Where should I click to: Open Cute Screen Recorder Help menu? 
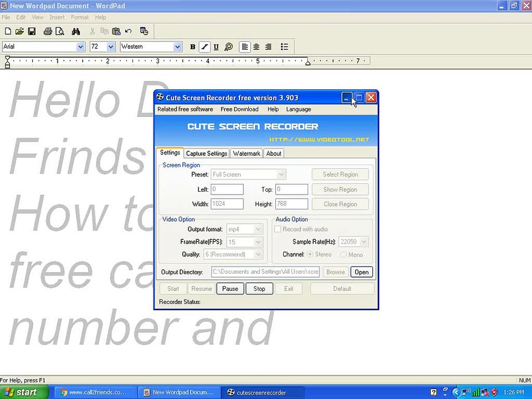273,109
